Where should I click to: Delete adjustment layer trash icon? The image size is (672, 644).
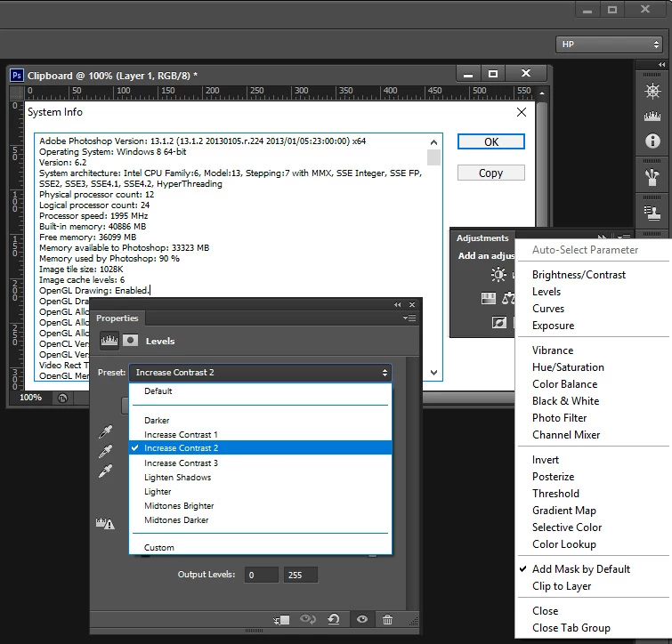click(387, 620)
